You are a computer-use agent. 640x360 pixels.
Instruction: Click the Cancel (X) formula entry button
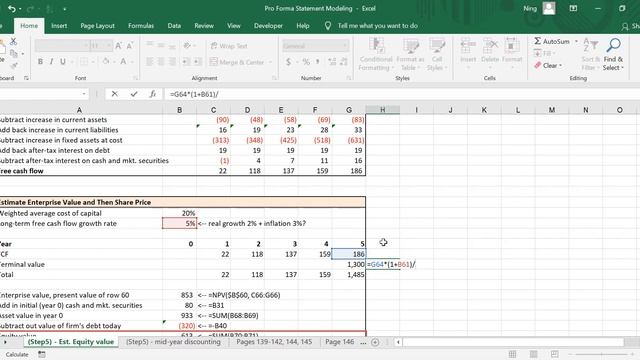[115, 94]
